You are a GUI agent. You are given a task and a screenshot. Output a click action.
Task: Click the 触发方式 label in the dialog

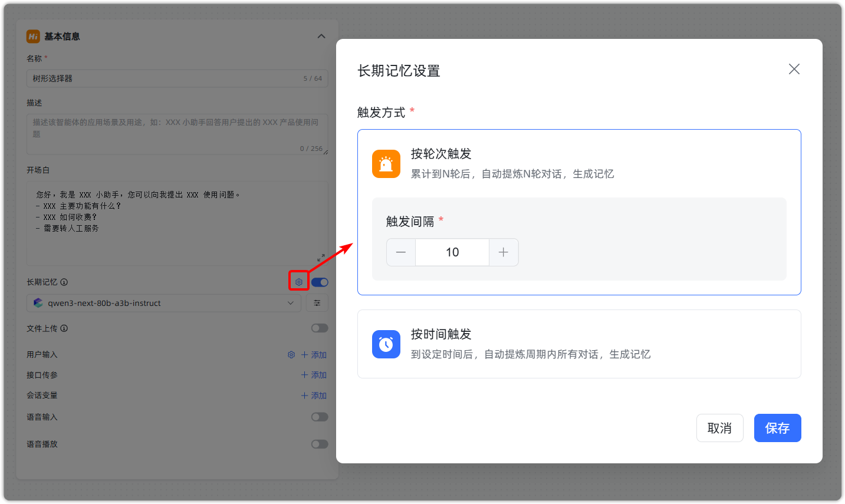[381, 113]
